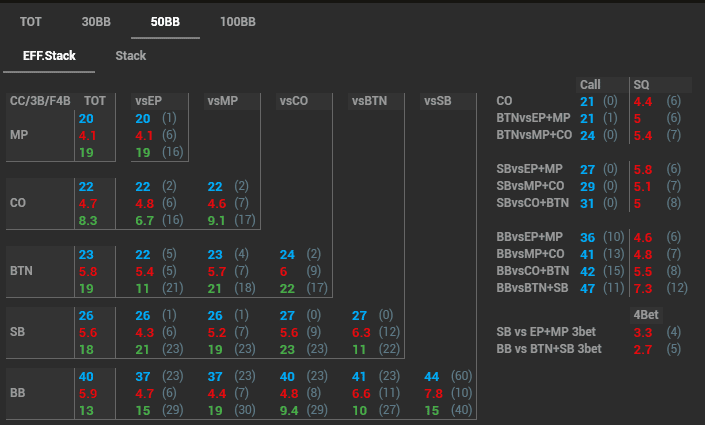Viewport: 705px width, 425px height.
Task: Open the 30BB stack depth tab
Action: (x=96, y=21)
